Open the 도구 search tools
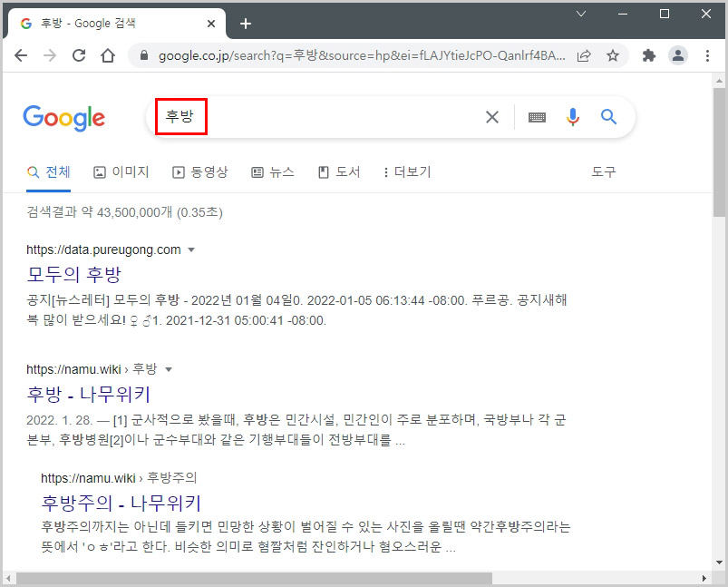The width and height of the screenshot is (728, 587). pos(604,172)
